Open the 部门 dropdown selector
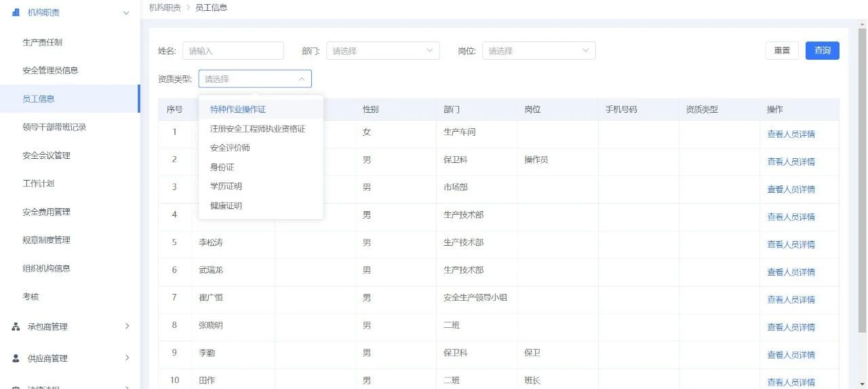The height and width of the screenshot is (389, 868). tap(382, 51)
